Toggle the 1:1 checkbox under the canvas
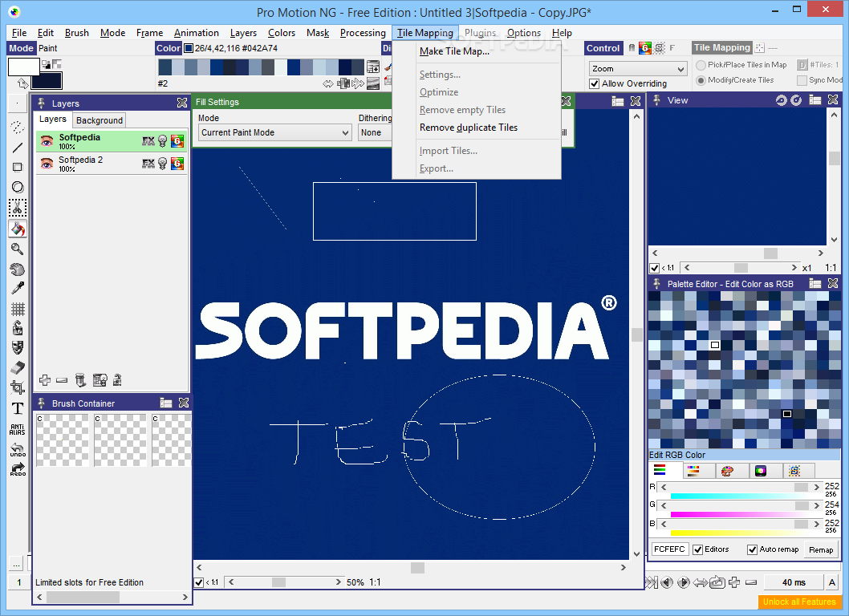849x616 pixels. pos(199,582)
